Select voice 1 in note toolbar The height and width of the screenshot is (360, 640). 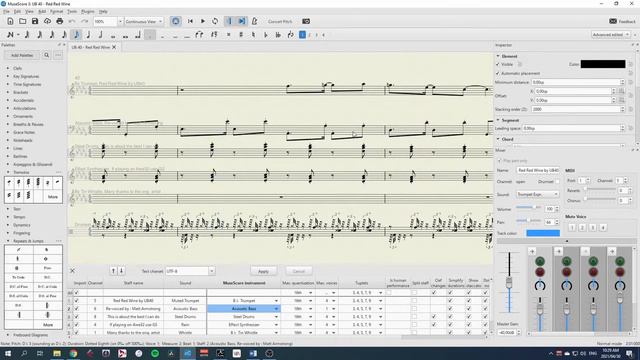302,35
